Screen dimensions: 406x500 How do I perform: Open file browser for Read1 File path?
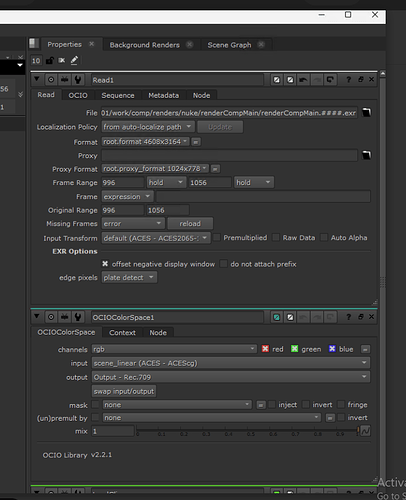[366, 112]
